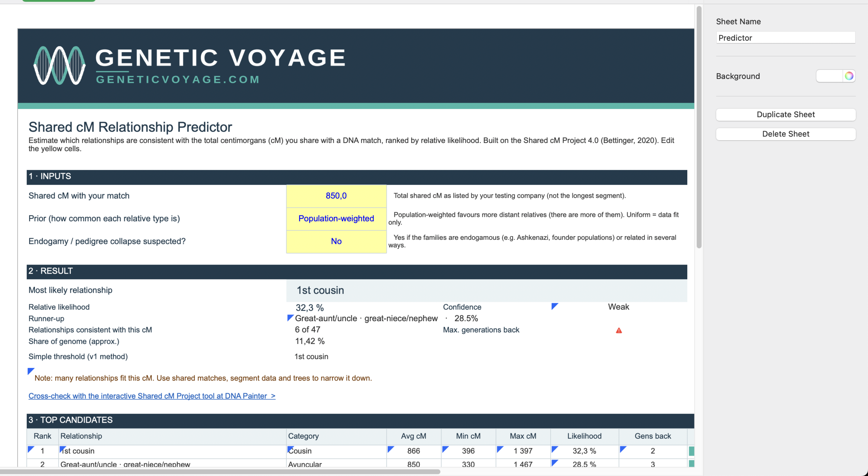Select the Cousin category cell
868x476 pixels.
point(336,451)
